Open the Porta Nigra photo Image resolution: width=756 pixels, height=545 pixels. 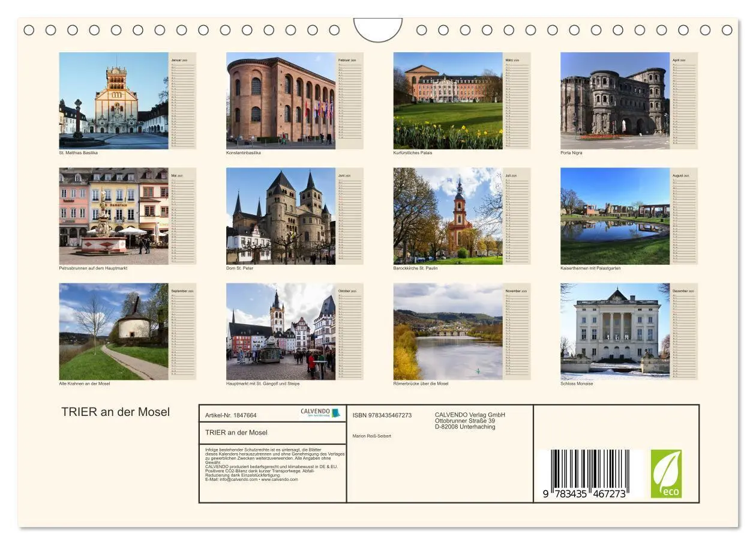[615, 100]
